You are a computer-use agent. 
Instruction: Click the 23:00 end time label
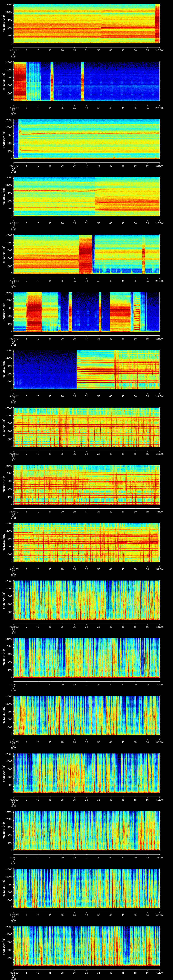(159, 50)
